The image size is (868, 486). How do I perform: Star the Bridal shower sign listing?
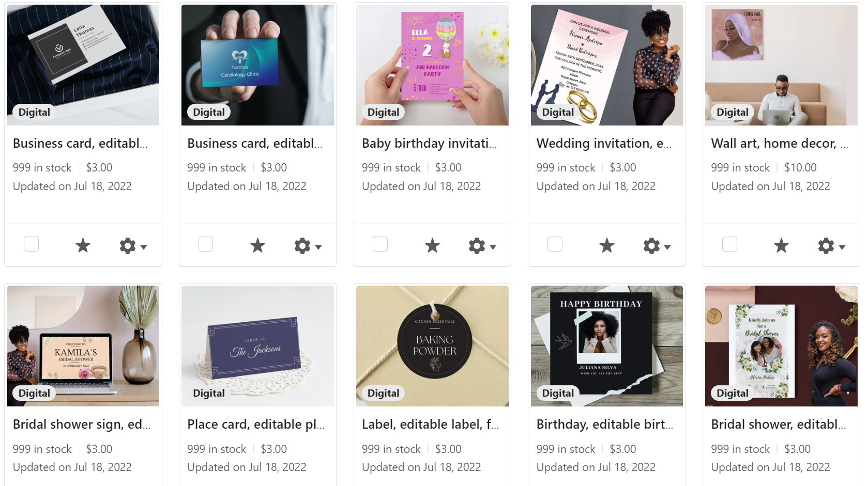pos(83,484)
